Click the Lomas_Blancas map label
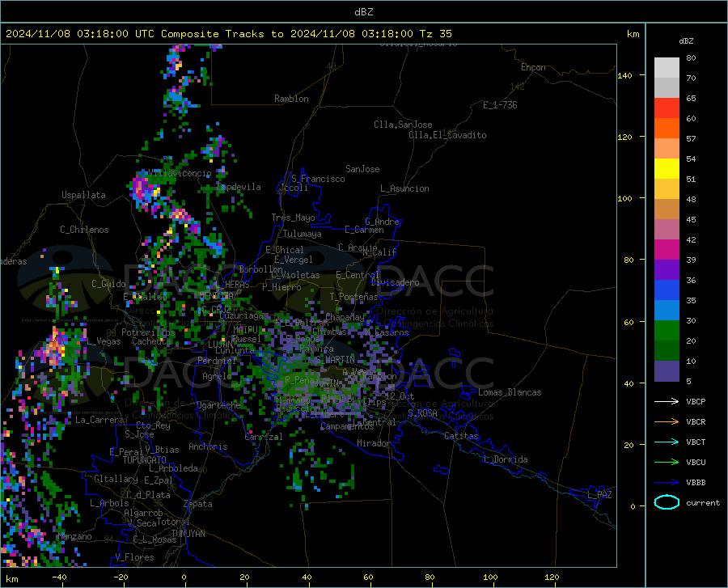Screen dimensions: 728x588 pos(510,392)
